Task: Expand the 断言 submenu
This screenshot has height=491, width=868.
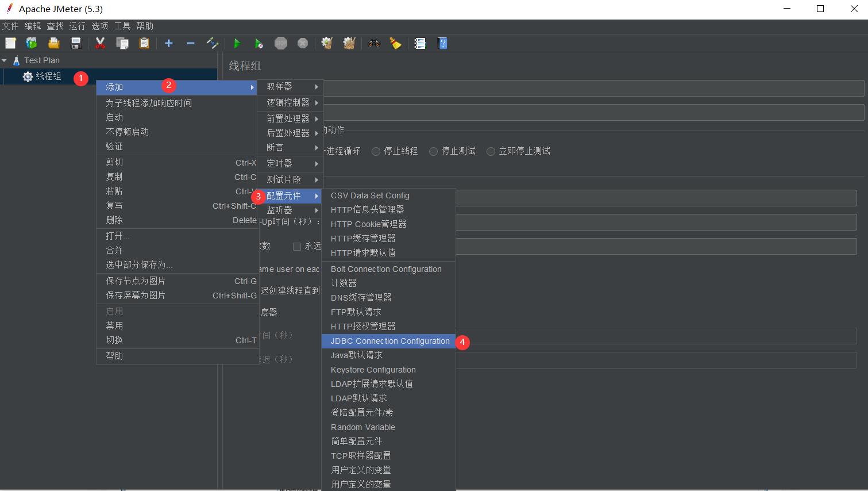Action: coord(290,148)
